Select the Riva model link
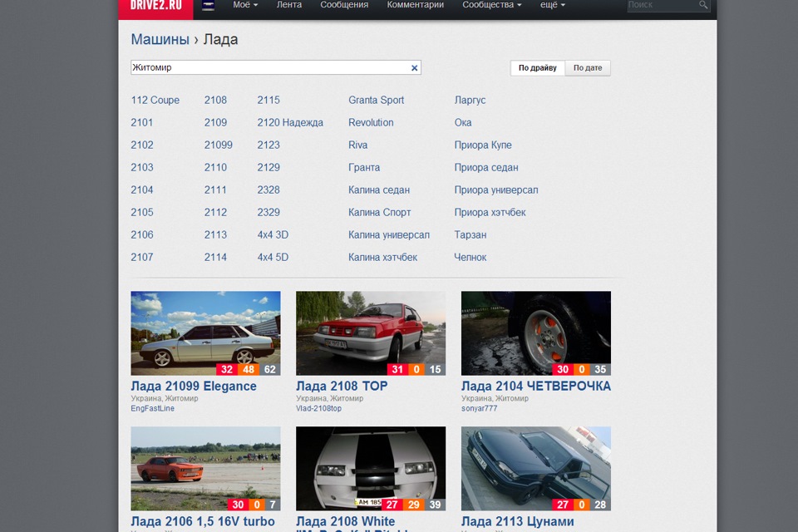This screenshot has height=532, width=798. pyautogui.click(x=357, y=145)
